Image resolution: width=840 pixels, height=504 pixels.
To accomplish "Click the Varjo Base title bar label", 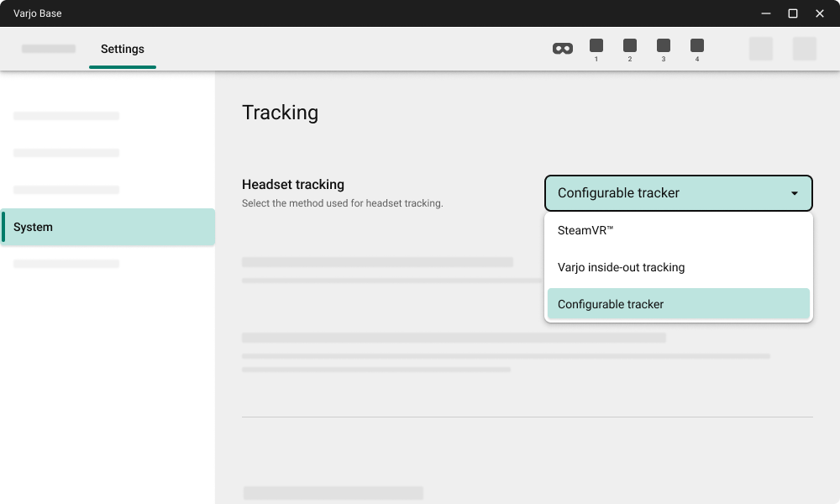I will 37,13.
